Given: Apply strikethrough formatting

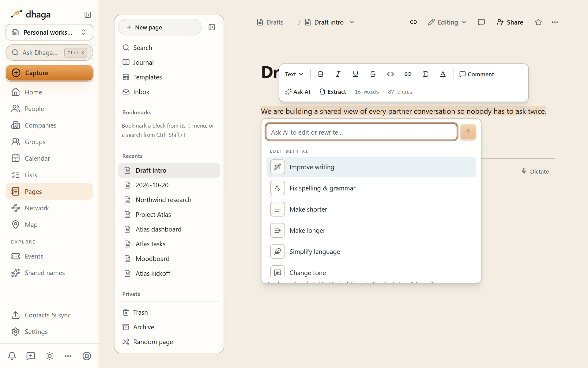Looking at the screenshot, I should pyautogui.click(x=373, y=74).
